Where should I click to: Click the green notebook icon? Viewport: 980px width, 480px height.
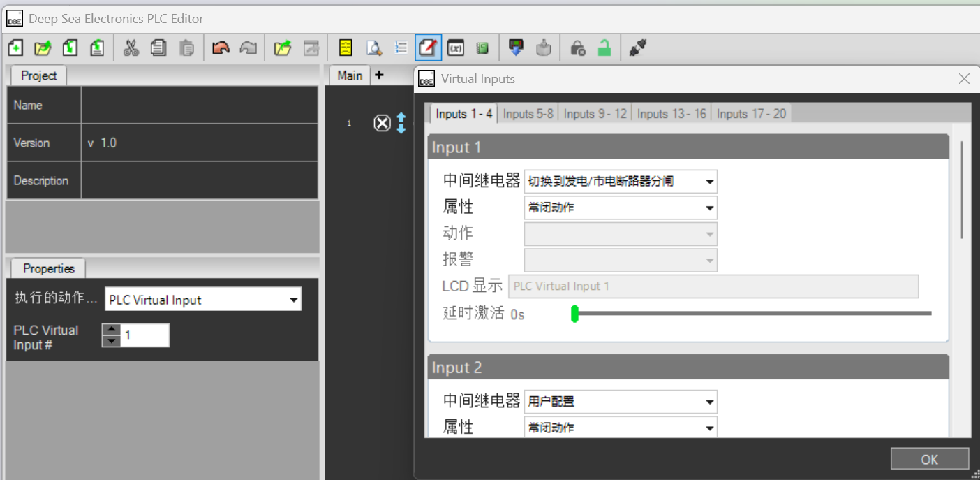point(482,48)
